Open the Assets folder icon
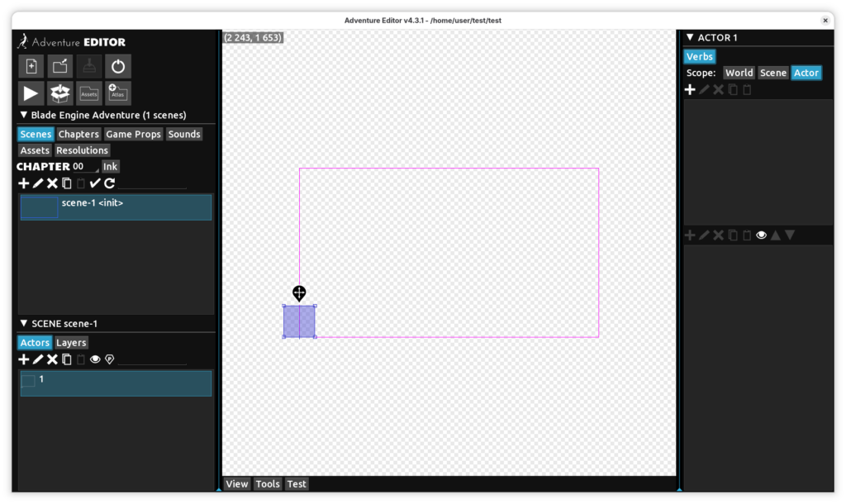Image resolution: width=846 pixels, height=504 pixels. [89, 93]
